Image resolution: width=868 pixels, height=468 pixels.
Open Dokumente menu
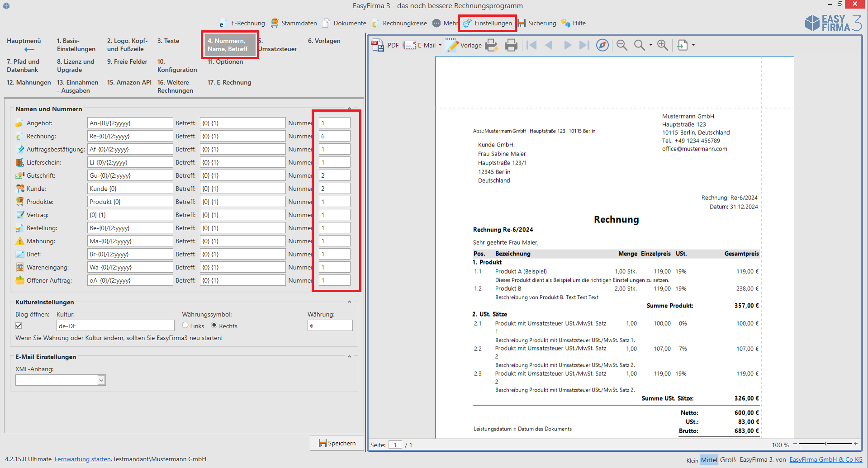coord(344,23)
